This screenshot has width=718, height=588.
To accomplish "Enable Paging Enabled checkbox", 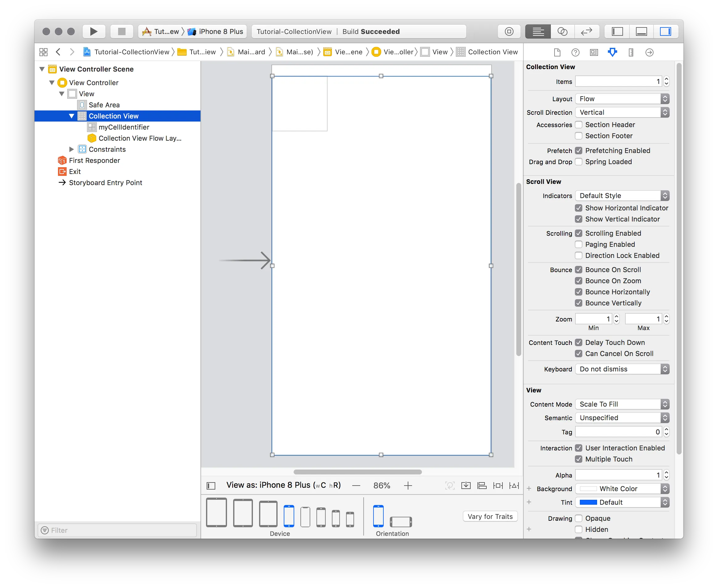I will (x=579, y=244).
